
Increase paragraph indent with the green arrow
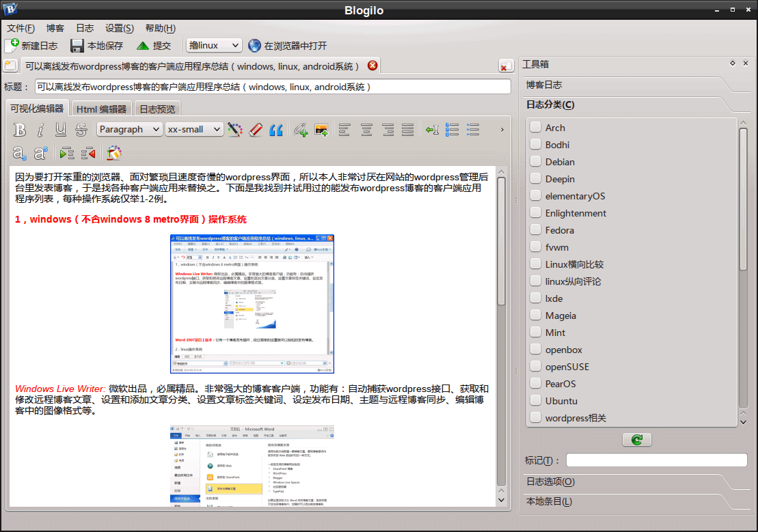(x=67, y=154)
